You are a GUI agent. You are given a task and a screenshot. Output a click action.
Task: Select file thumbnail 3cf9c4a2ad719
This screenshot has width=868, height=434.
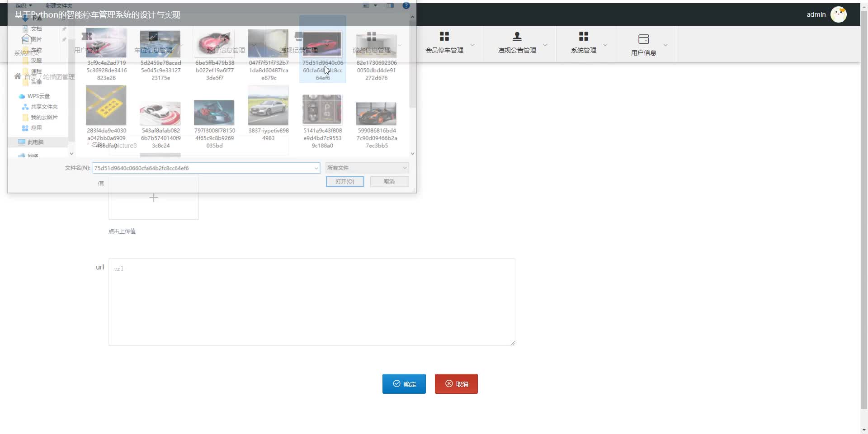tap(106, 43)
